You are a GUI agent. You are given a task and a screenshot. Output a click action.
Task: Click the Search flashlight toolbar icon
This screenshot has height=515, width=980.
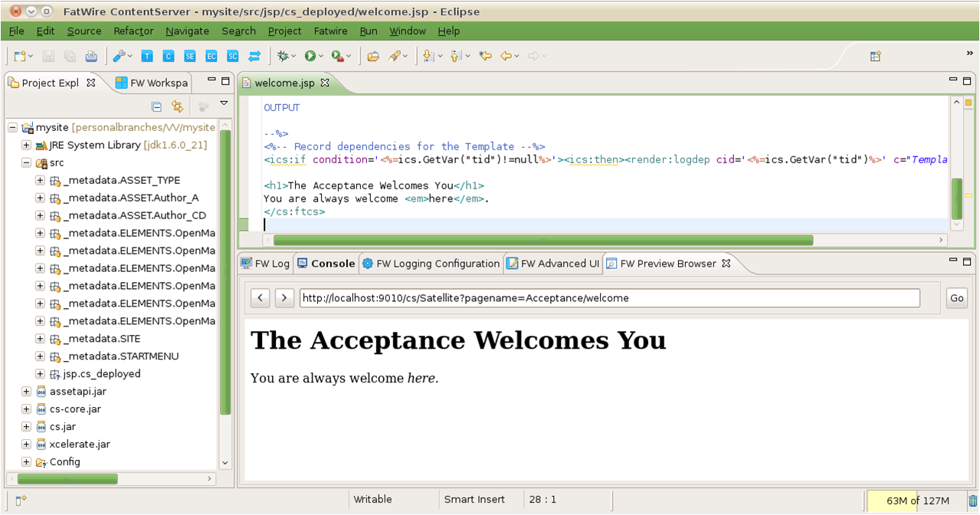[395, 56]
